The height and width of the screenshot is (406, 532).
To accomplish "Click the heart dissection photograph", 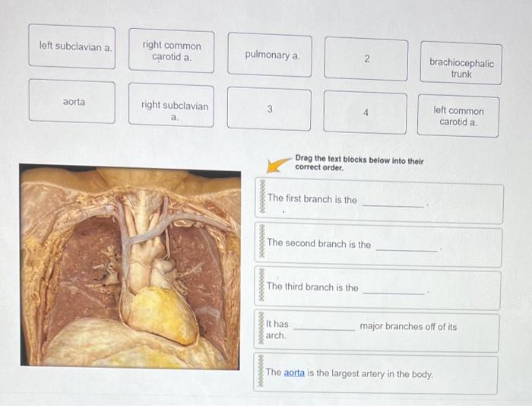I will point(130,267).
